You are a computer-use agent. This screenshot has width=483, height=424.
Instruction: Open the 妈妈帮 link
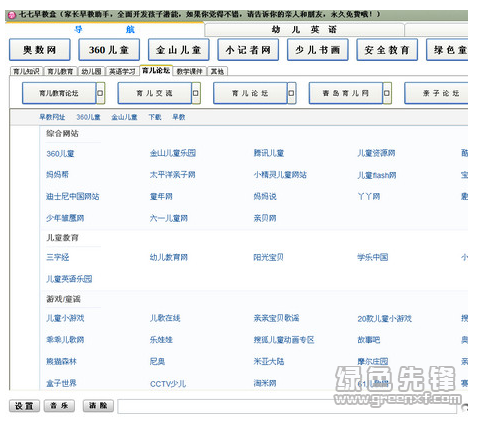click(57, 175)
